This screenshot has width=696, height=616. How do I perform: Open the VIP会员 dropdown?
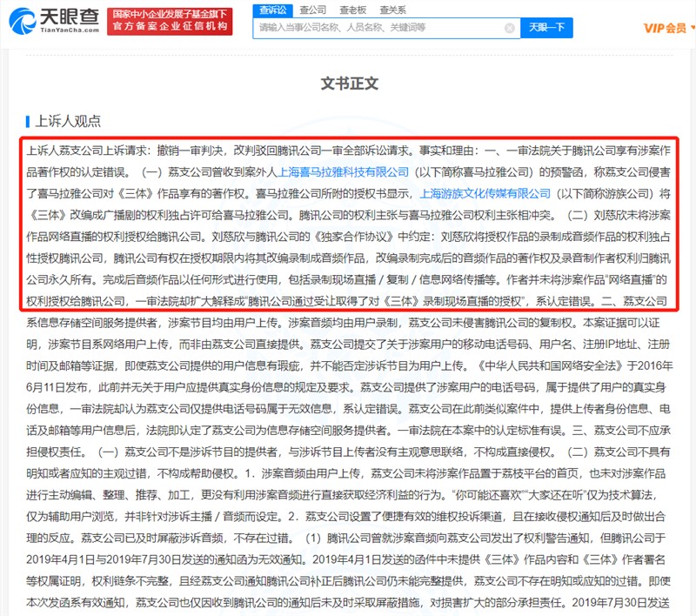[668, 28]
